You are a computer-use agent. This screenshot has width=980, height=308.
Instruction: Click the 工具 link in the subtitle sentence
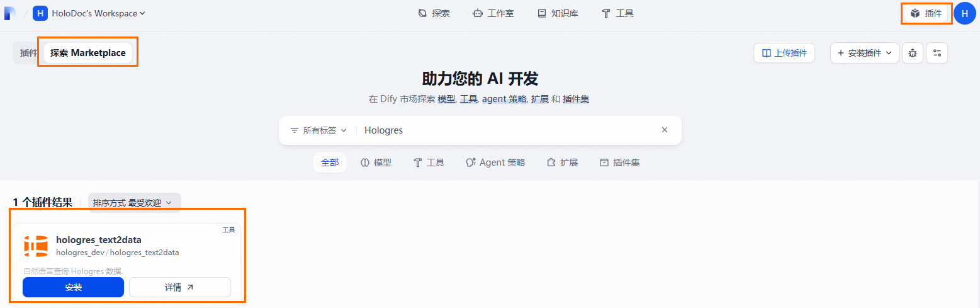469,100
